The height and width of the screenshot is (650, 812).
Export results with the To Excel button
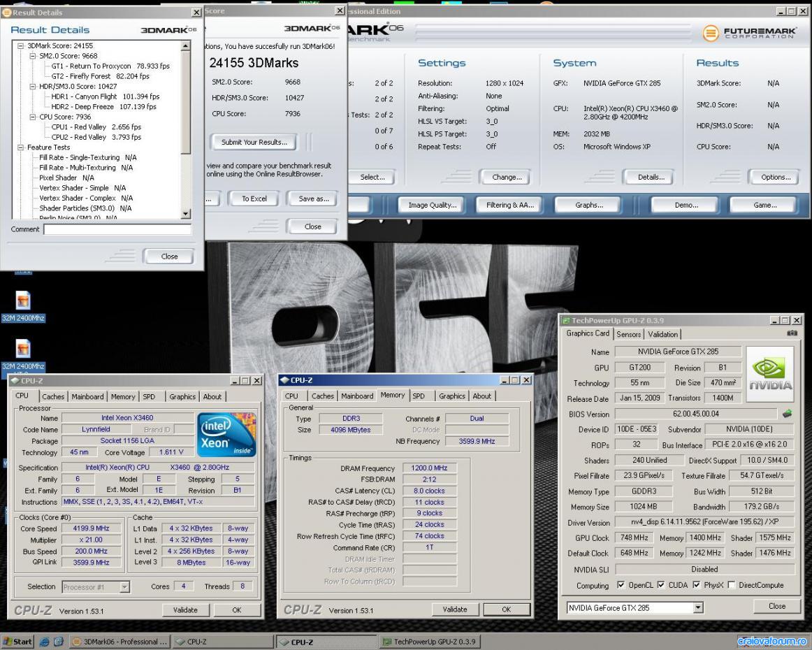tap(254, 198)
